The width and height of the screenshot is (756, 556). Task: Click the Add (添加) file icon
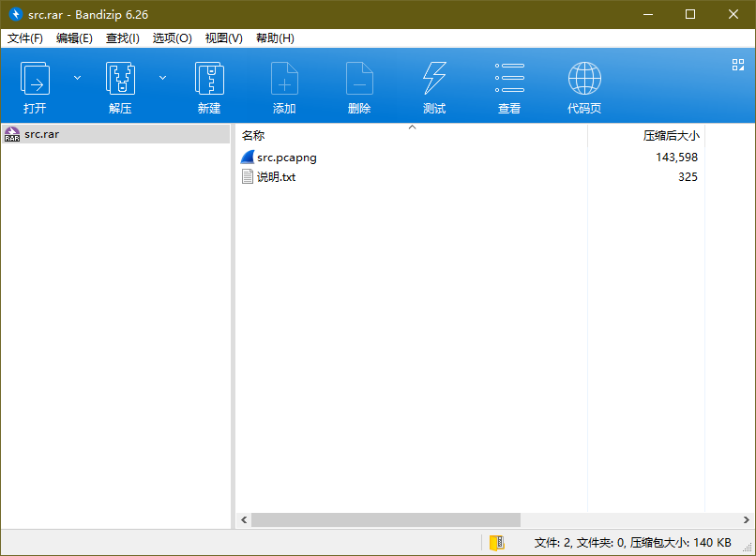tap(284, 78)
